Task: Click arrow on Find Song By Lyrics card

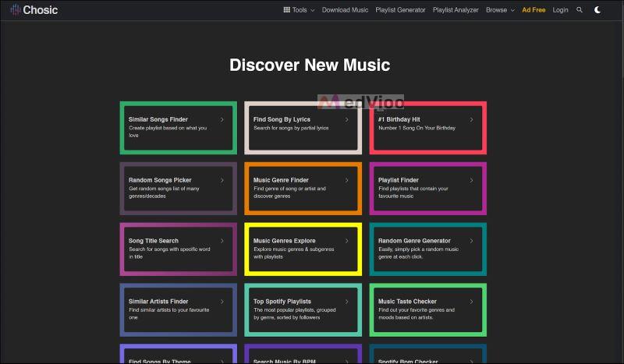Action: (x=346, y=119)
